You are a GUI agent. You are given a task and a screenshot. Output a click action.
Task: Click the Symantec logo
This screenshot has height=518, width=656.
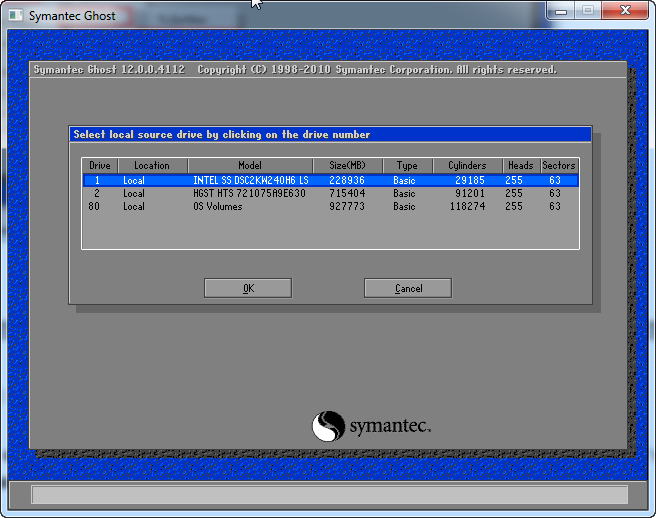pos(371,426)
